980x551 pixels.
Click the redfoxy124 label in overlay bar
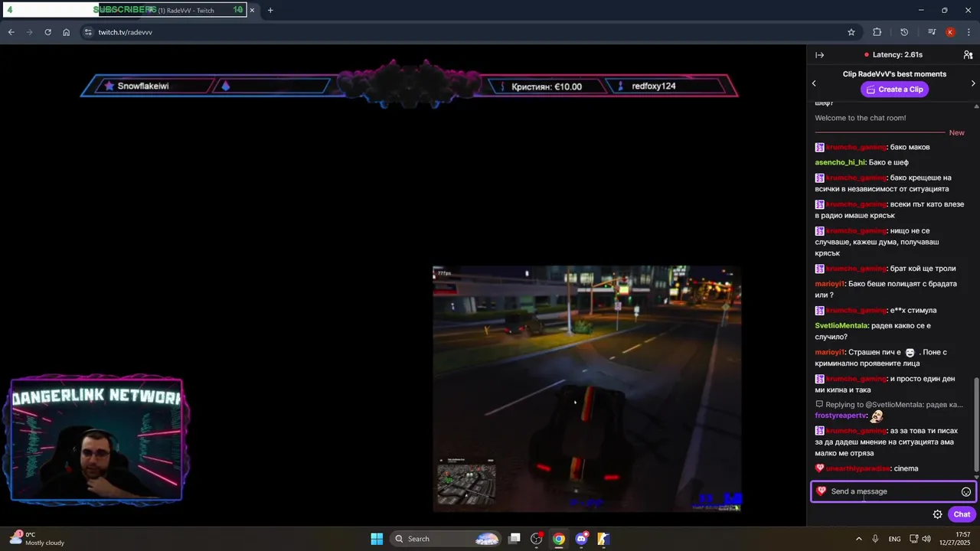tap(654, 86)
